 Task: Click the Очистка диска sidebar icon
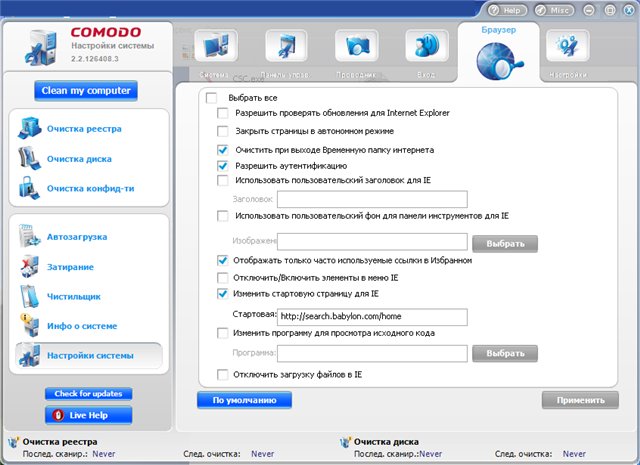point(29,159)
